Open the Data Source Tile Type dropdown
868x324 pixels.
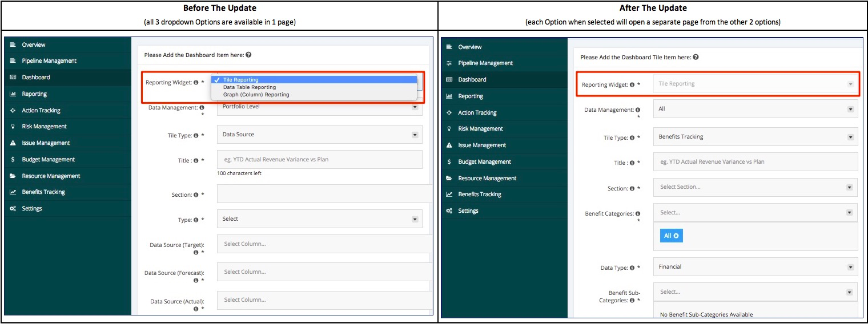(320, 135)
